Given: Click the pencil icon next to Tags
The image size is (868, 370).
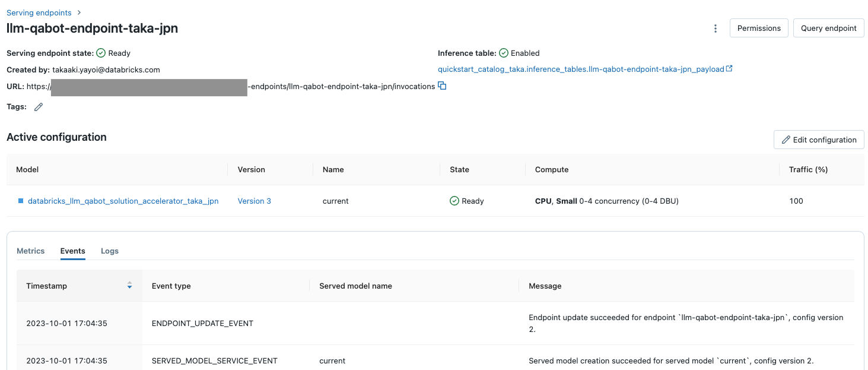Looking at the screenshot, I should (39, 107).
